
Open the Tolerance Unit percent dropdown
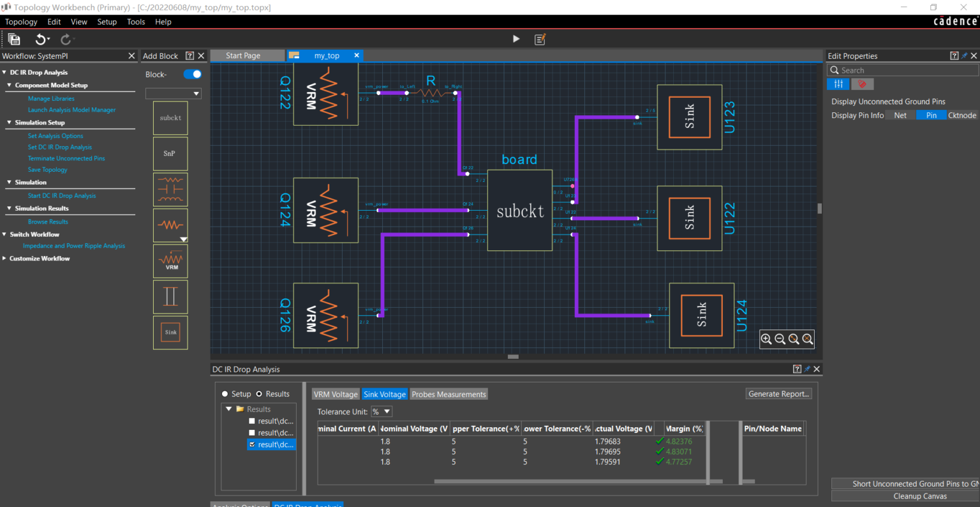coord(381,411)
